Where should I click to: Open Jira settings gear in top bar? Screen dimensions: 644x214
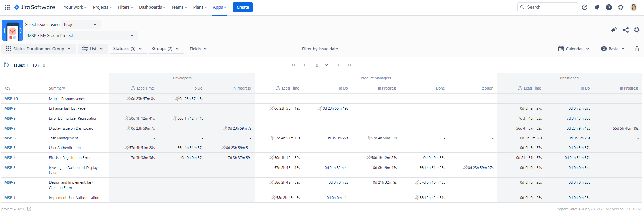pos(621,7)
